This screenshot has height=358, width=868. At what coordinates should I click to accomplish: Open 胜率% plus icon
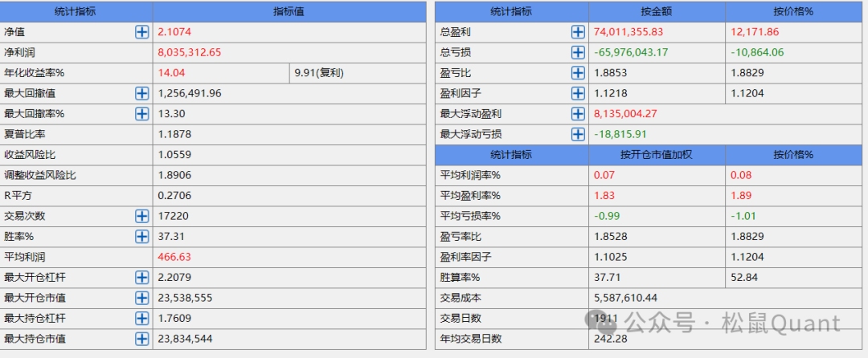141,236
